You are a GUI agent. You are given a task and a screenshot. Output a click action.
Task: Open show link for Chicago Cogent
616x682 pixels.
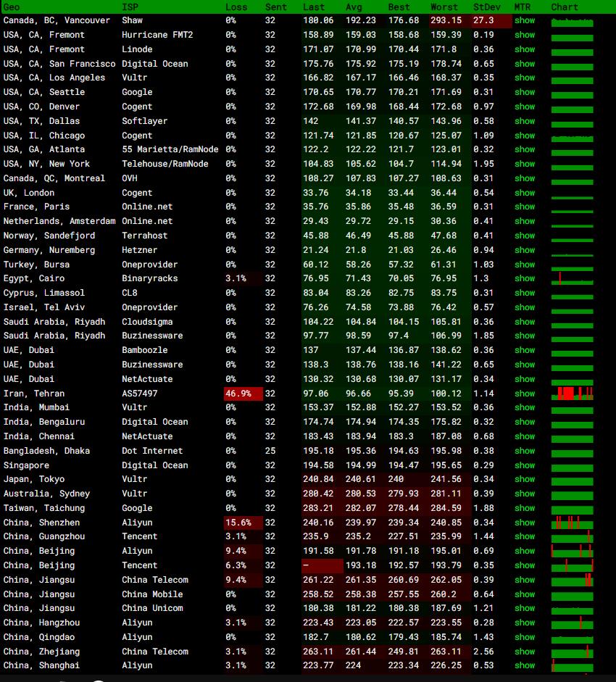(525, 136)
